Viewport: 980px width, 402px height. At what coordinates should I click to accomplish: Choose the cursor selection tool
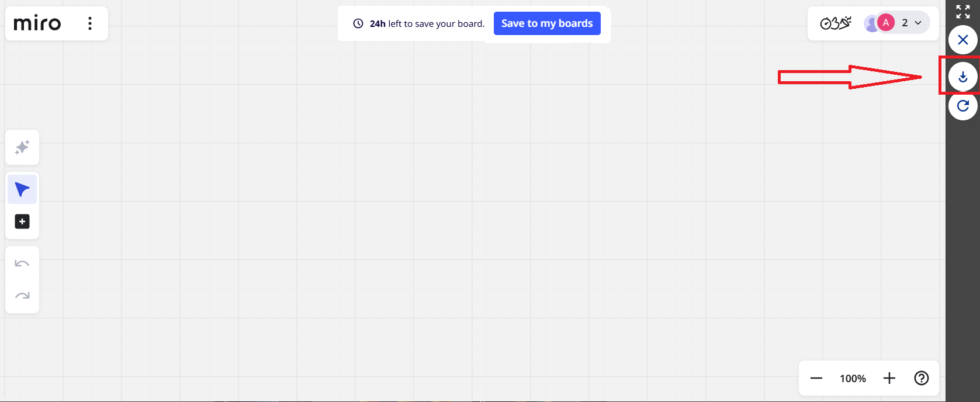(22, 189)
